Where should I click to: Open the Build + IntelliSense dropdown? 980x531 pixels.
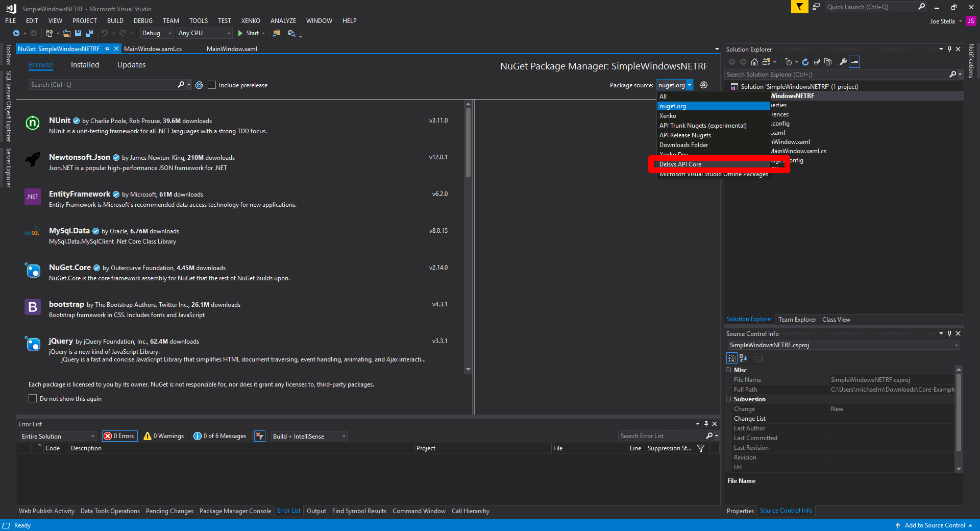tap(309, 436)
